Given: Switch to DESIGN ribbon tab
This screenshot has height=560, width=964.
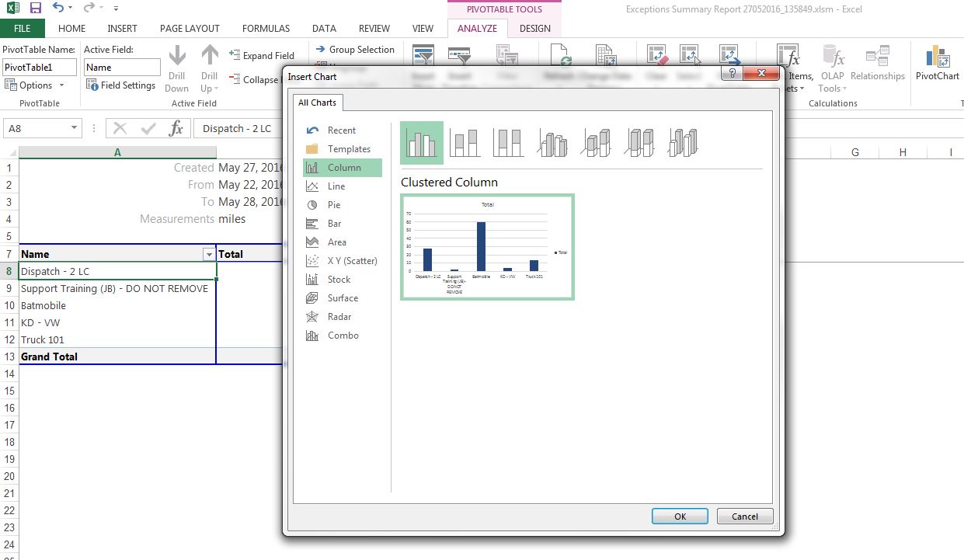Looking at the screenshot, I should (534, 29).
